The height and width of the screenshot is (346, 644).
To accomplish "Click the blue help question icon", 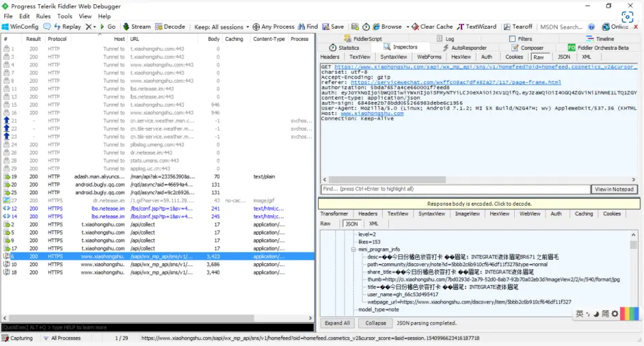I will [x=591, y=27].
